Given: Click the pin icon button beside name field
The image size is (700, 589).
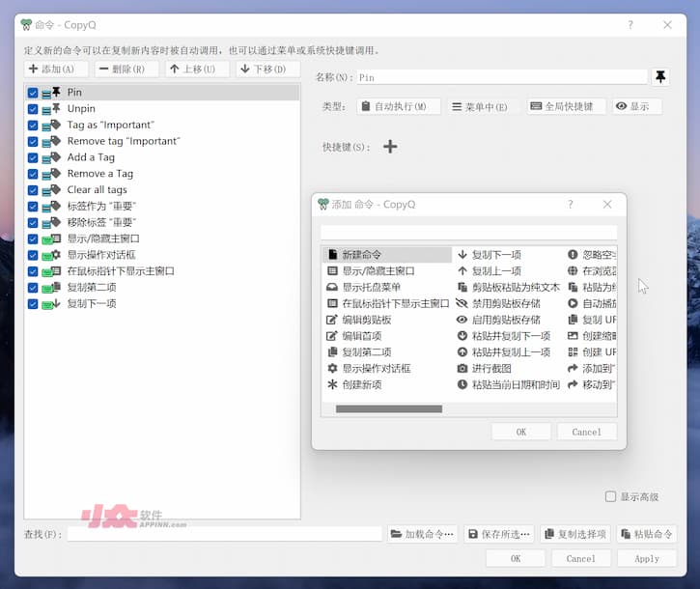Looking at the screenshot, I should [660, 77].
